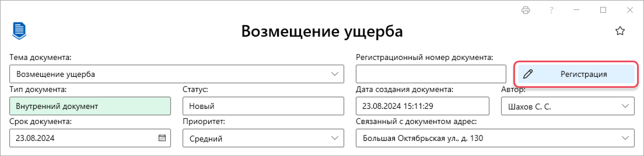Image resolution: width=644 pixels, height=156 pixels.
Task: Expand the Приоритет dropdown arrow
Action: pos(335,138)
